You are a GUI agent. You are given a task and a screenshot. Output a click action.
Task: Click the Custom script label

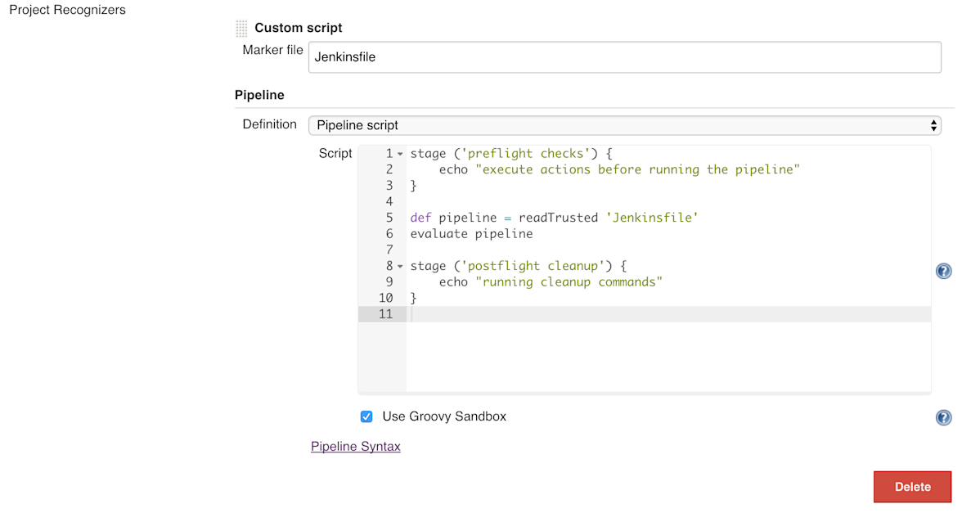point(298,27)
